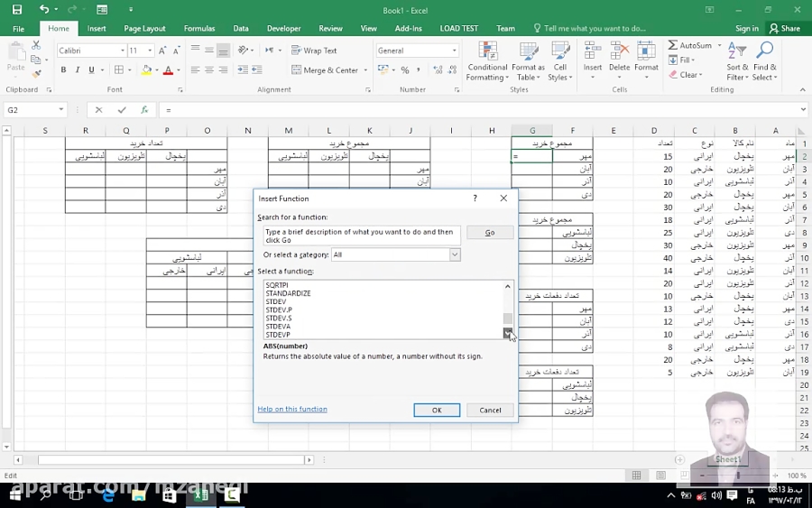Increase the font size
Image resolution: width=812 pixels, height=508 pixels.
162,51
